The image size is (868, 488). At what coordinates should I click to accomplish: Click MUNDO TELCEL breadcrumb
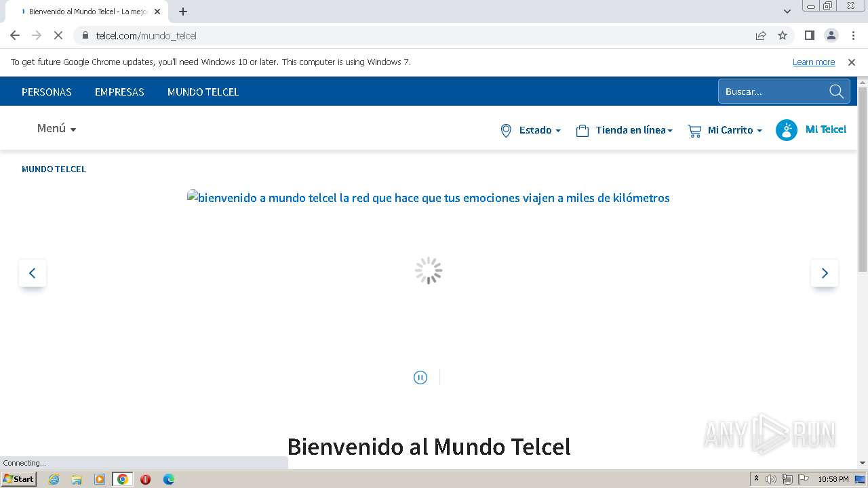54,169
